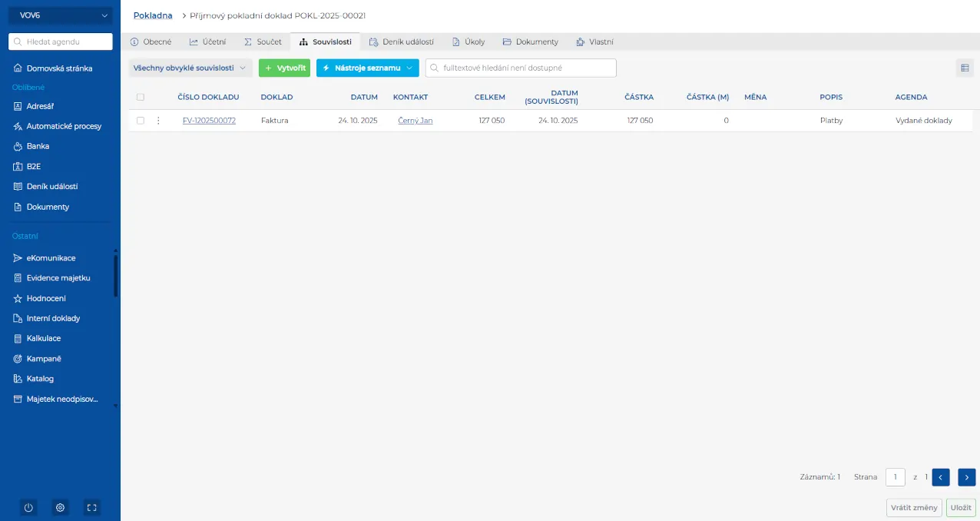Open the Deník událostí tab
Screen dimensions: 980x521
402,41
